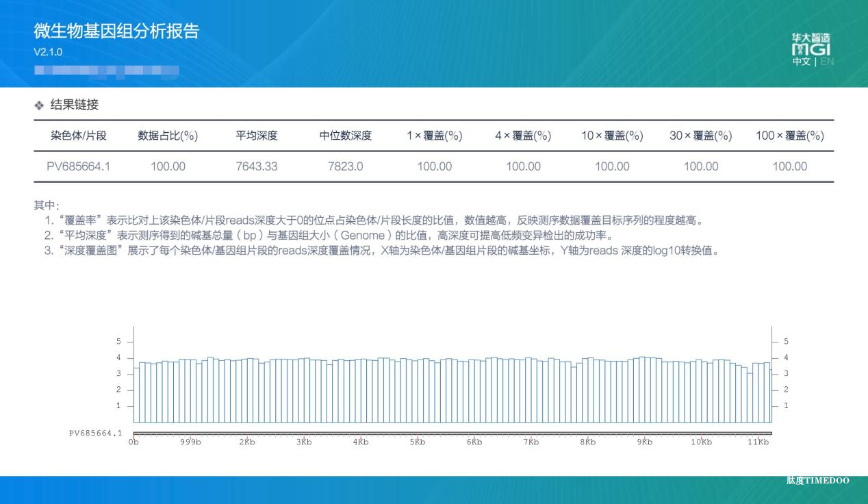Select 100.00 under 100×覆盖(%)

789,166
